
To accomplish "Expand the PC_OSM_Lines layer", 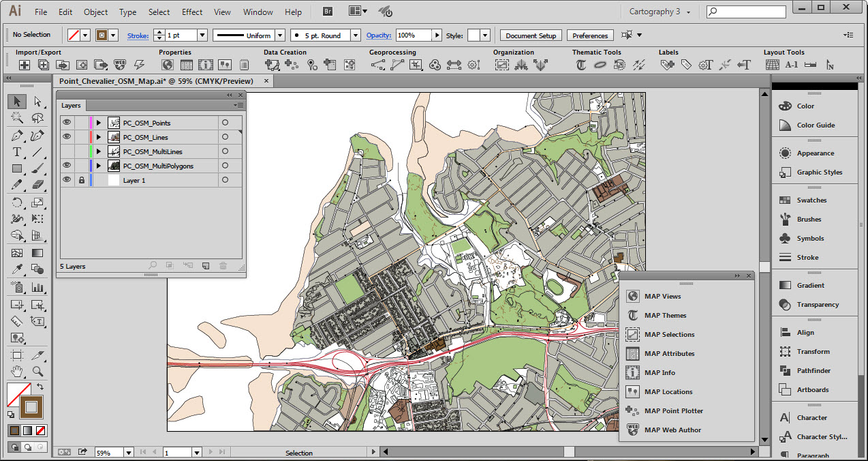I will pyautogui.click(x=98, y=136).
